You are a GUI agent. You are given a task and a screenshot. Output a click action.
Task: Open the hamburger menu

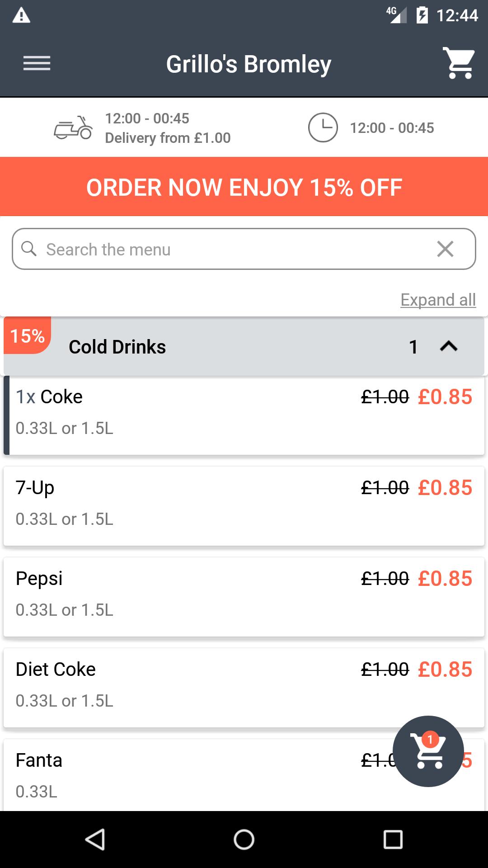(x=37, y=63)
